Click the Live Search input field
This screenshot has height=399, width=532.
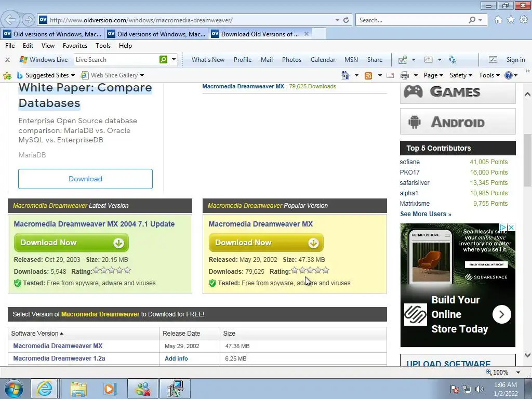point(116,60)
